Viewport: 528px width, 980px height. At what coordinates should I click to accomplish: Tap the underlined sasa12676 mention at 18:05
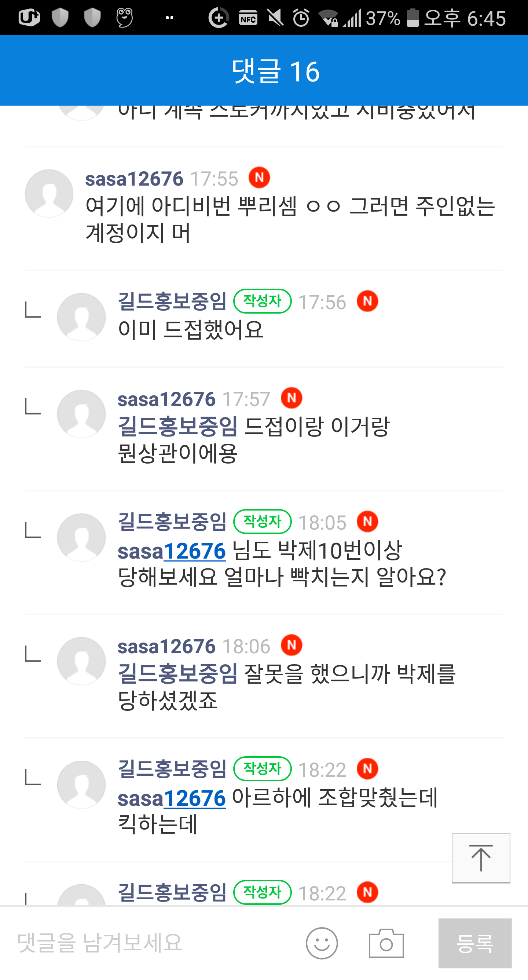click(172, 551)
